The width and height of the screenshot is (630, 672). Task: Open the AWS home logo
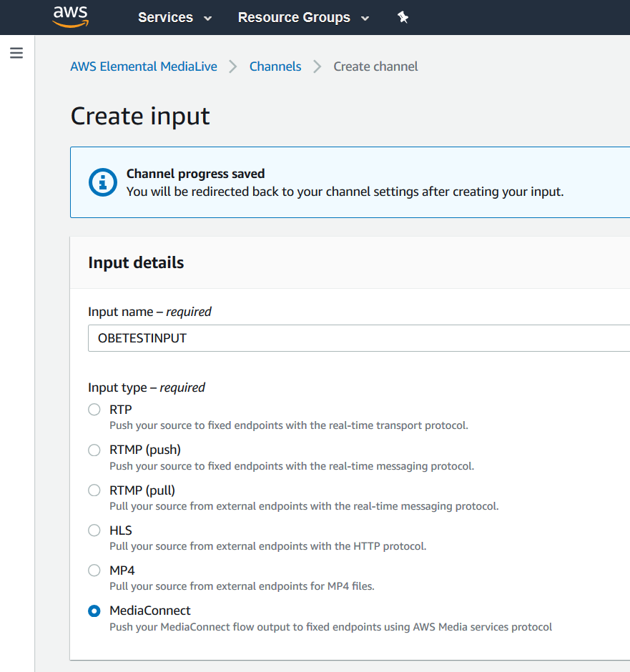(71, 17)
